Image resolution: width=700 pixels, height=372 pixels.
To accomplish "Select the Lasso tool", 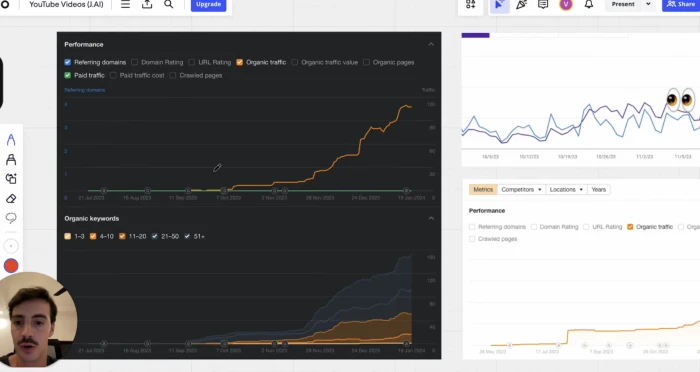I will pyautogui.click(x=11, y=218).
